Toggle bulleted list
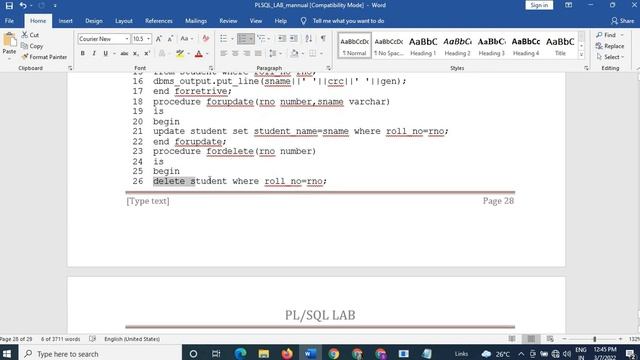The height and width of the screenshot is (360, 640). (x=223, y=39)
